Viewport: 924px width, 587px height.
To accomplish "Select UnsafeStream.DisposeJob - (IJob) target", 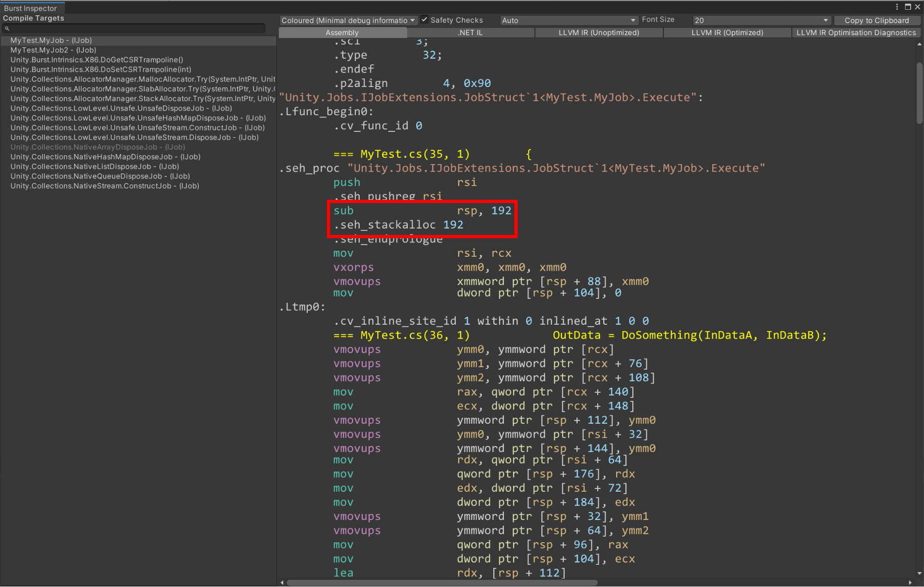I will click(x=138, y=137).
